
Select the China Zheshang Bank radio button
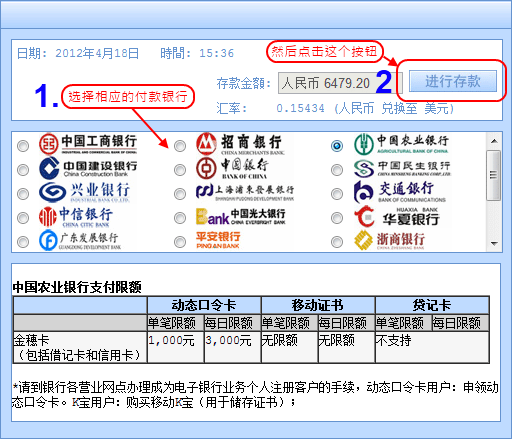coord(337,242)
